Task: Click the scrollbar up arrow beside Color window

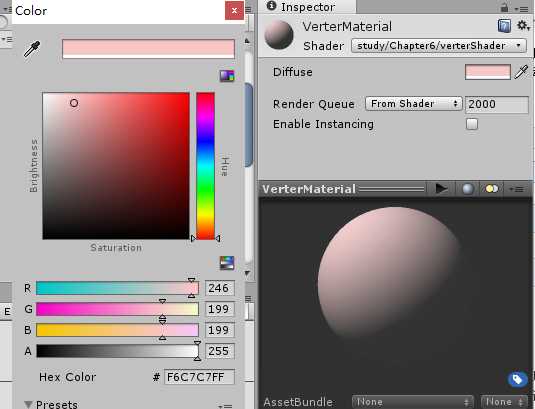Action: tap(248, 41)
